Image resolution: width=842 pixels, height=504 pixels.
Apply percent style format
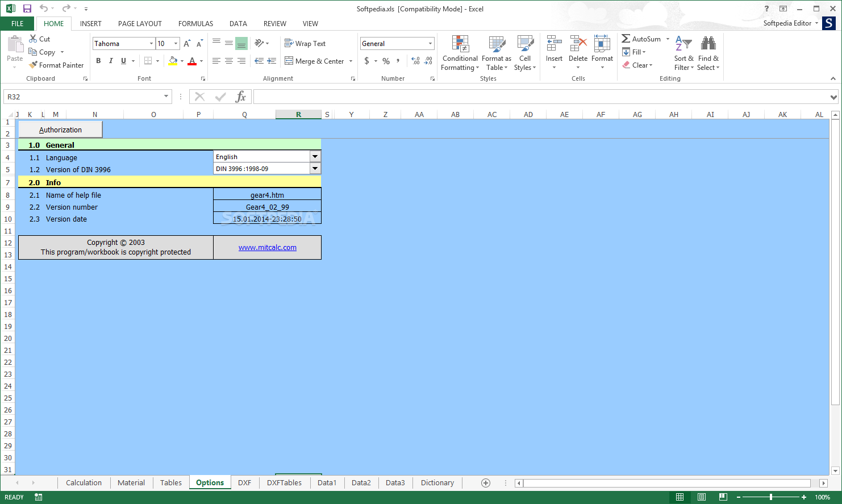[386, 61]
